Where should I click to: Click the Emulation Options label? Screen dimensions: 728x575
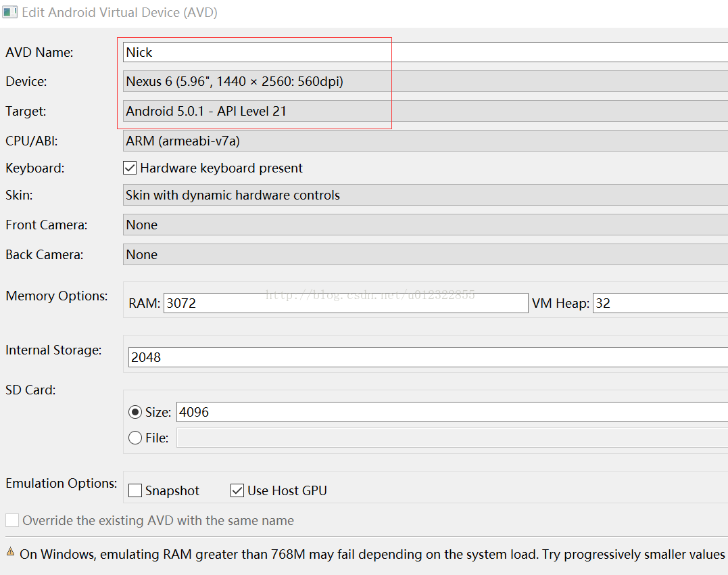tap(62, 483)
